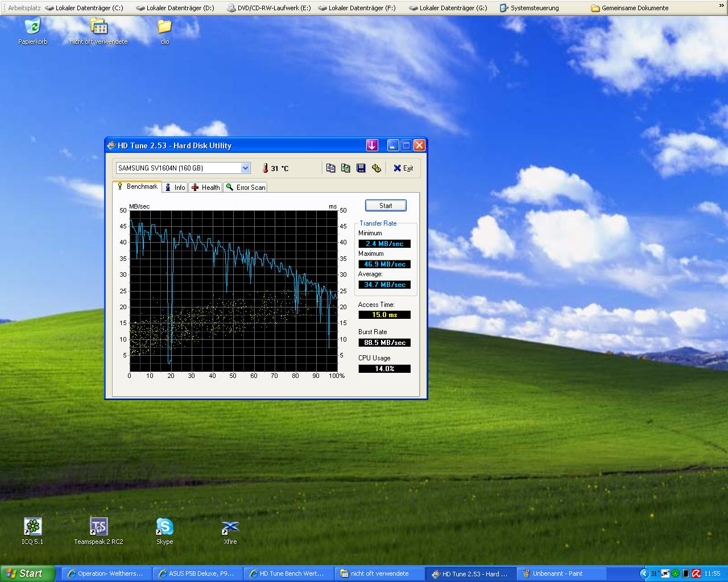Click the Xfire system tray icon
728x582 pixels.
tap(665, 573)
